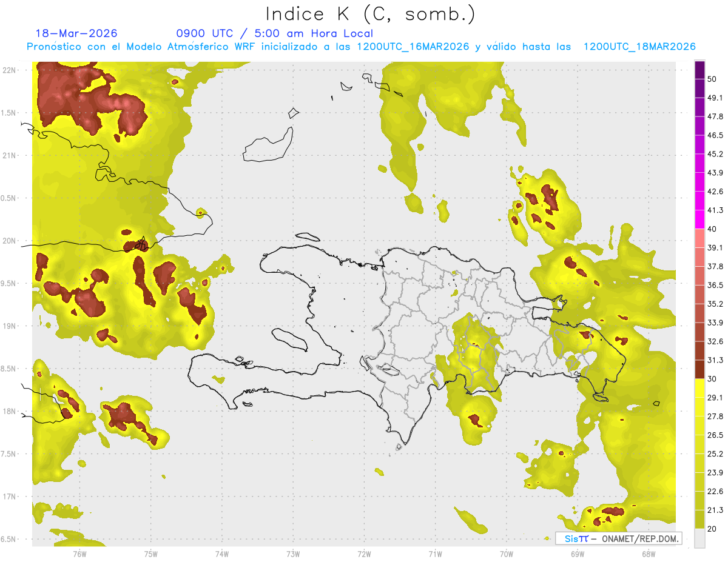The image size is (728, 562).
Task: Click the '22.6' color scale value
Action: pos(715,492)
